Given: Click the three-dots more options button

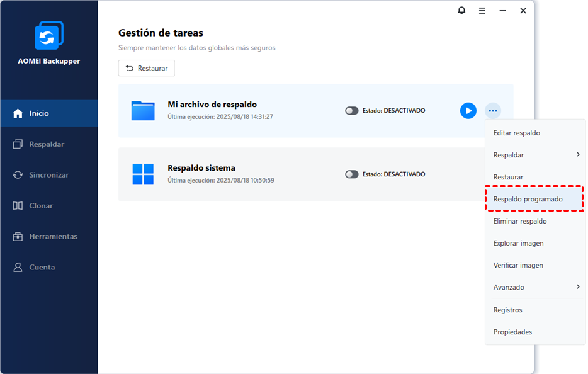Looking at the screenshot, I should tap(493, 111).
